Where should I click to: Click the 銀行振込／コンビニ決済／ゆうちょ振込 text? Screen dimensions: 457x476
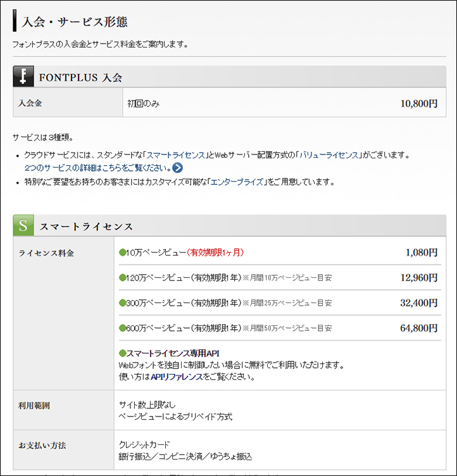185,456
